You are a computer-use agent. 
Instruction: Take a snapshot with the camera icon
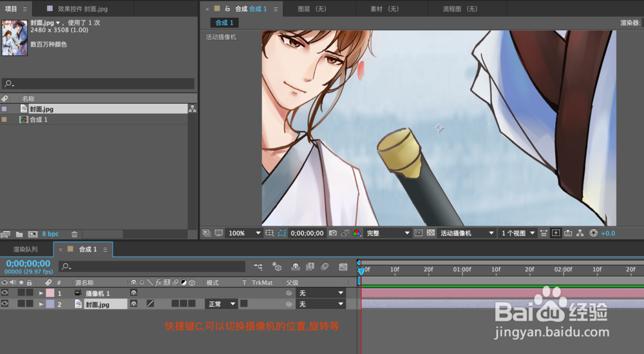coord(333,233)
